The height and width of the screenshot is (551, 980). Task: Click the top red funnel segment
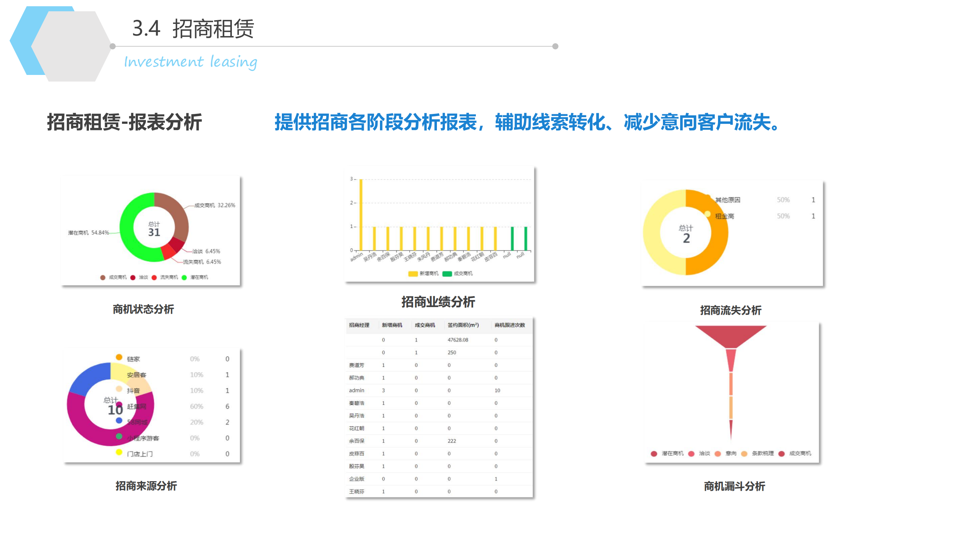(730, 335)
